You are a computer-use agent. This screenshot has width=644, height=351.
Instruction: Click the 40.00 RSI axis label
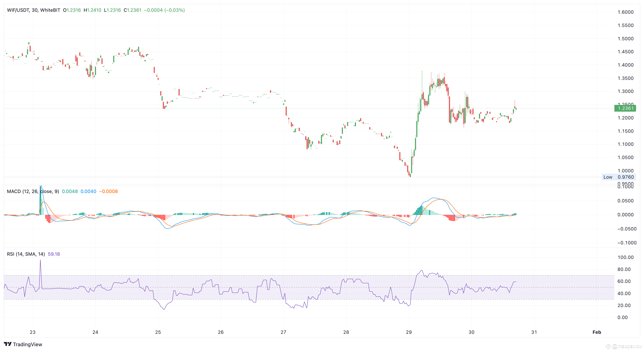coord(624,293)
